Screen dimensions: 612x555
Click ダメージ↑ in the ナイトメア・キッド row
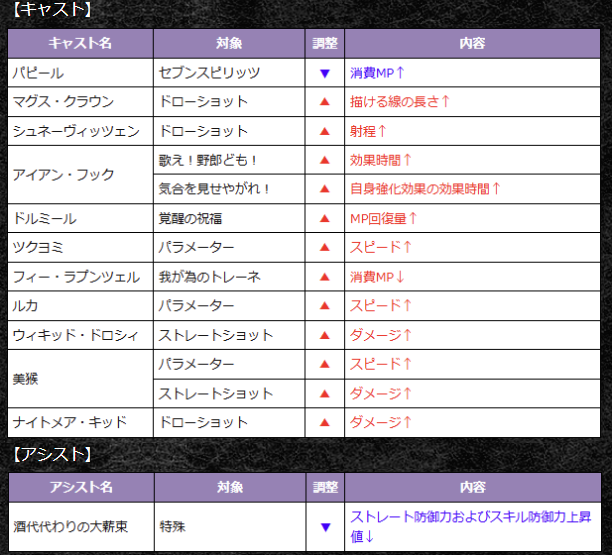(x=381, y=422)
